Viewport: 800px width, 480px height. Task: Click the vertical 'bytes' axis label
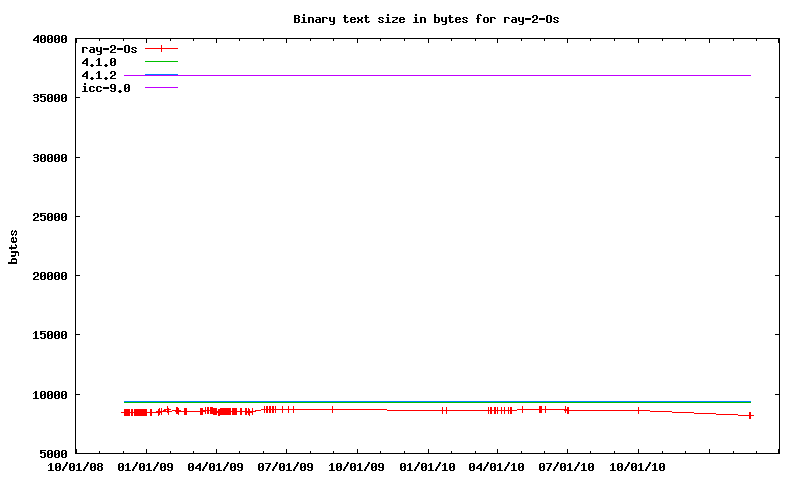tap(13, 246)
